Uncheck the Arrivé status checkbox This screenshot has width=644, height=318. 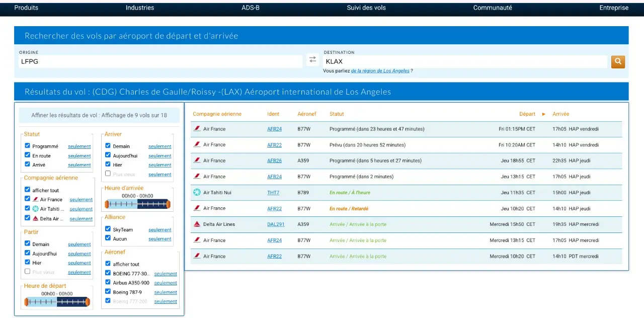27,164
